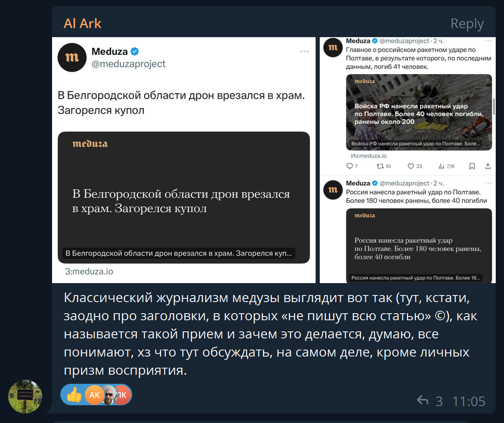The width and height of the screenshot is (504, 423).
Task: Click the views stats icon showing 7,1K
Action: pyautogui.click(x=441, y=166)
